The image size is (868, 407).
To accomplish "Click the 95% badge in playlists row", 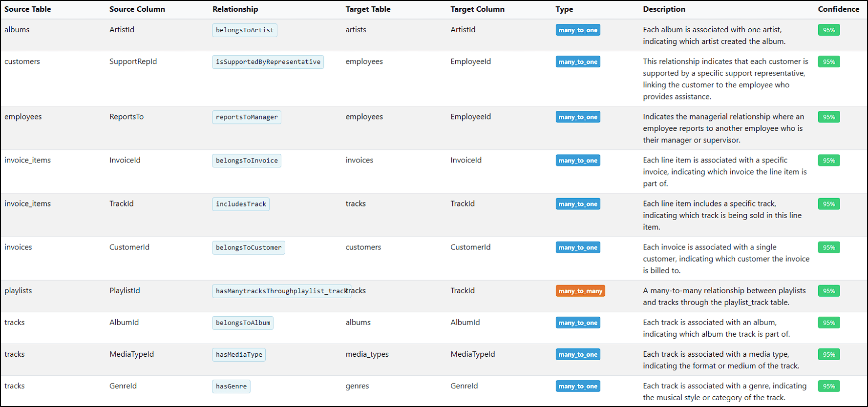I will point(829,291).
